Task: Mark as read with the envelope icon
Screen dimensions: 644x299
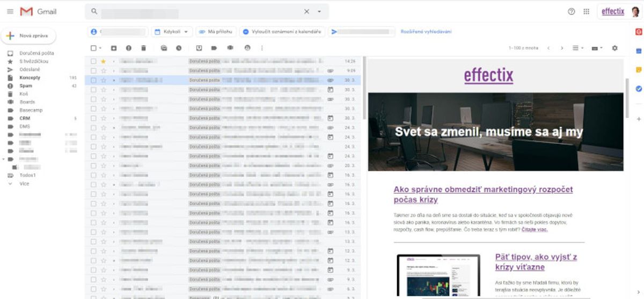Action: pyautogui.click(x=164, y=48)
